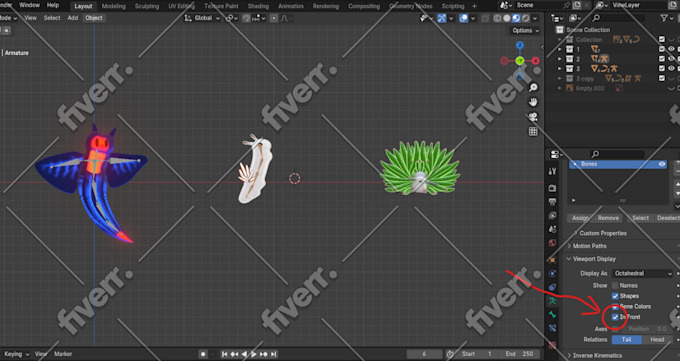Select rendered viewport shading icon
The image size is (680, 361).
pos(526,18)
